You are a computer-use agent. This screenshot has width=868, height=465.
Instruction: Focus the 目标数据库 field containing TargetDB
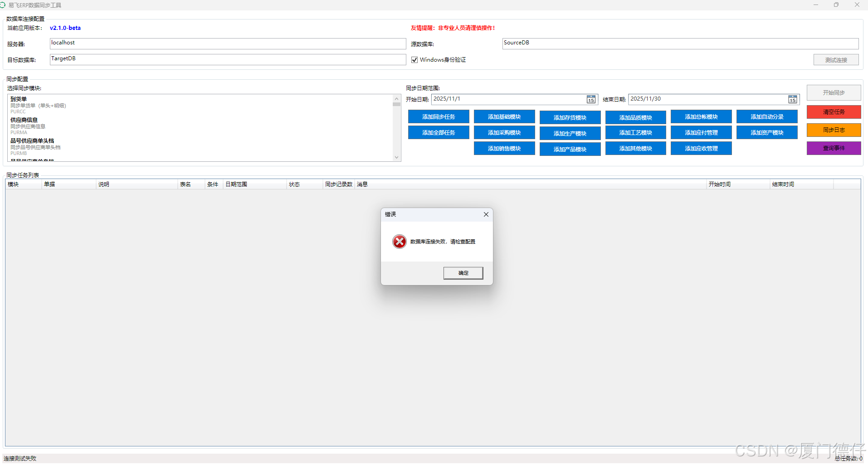pyautogui.click(x=228, y=59)
